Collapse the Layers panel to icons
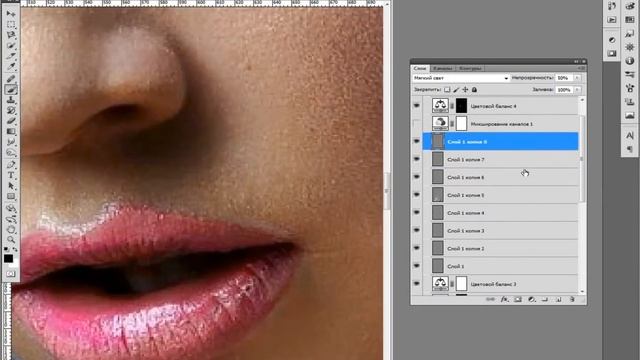The width and height of the screenshot is (640, 360). 577,62
